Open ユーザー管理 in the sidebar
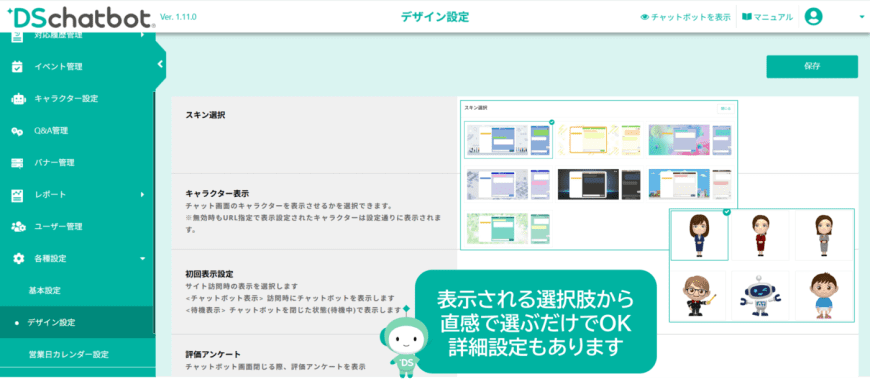The width and height of the screenshot is (870, 379). 58,226
